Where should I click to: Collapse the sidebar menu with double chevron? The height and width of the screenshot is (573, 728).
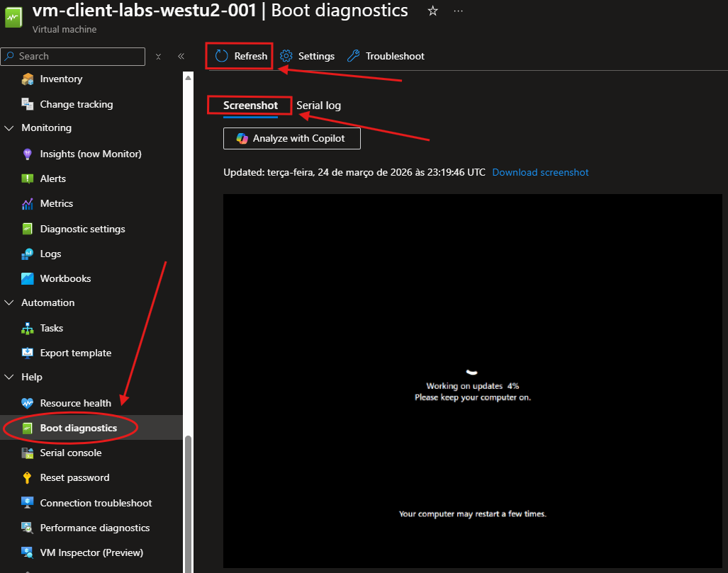coord(181,56)
